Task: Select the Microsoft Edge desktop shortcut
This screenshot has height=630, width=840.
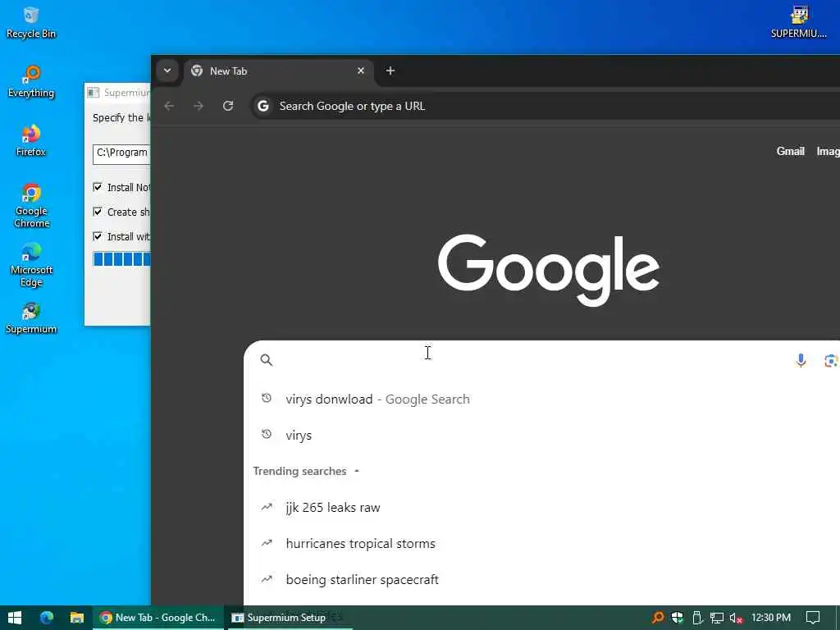Action: point(31,265)
